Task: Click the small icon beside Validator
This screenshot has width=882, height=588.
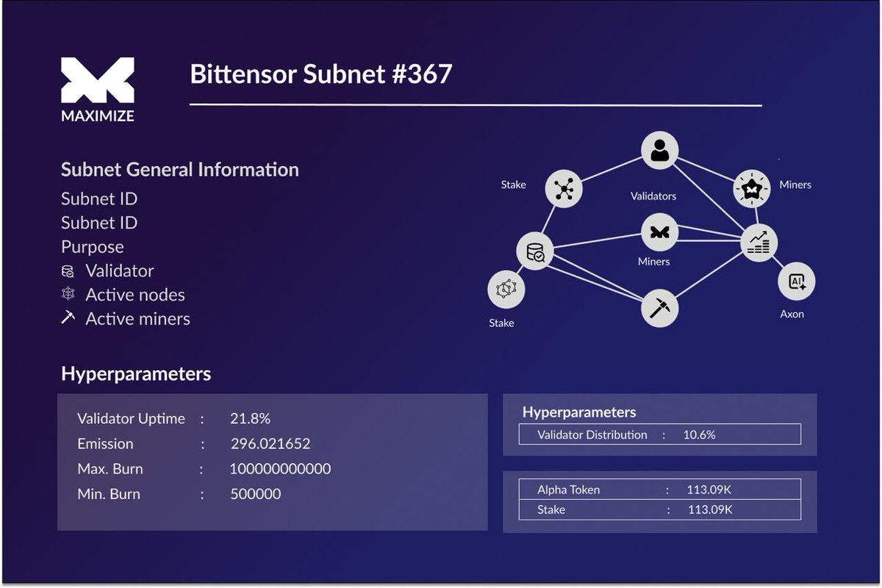Action: [68, 271]
